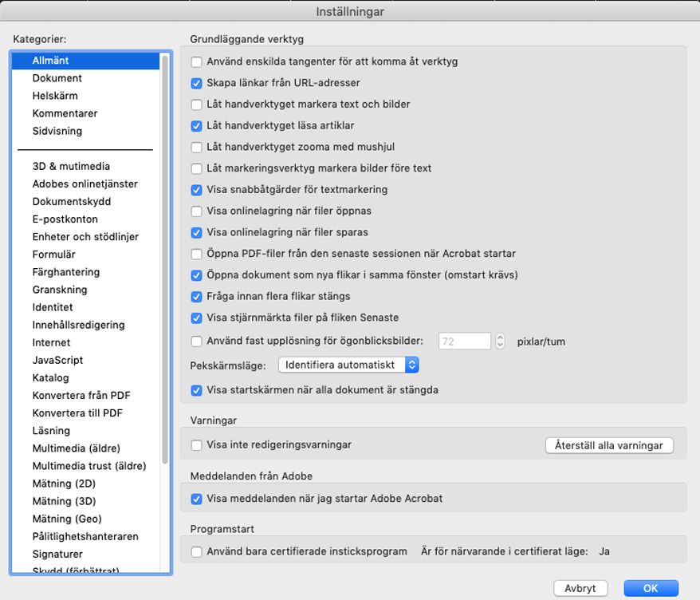The height and width of the screenshot is (600, 700).
Task: Confirm settings with the OK button
Action: [650, 588]
